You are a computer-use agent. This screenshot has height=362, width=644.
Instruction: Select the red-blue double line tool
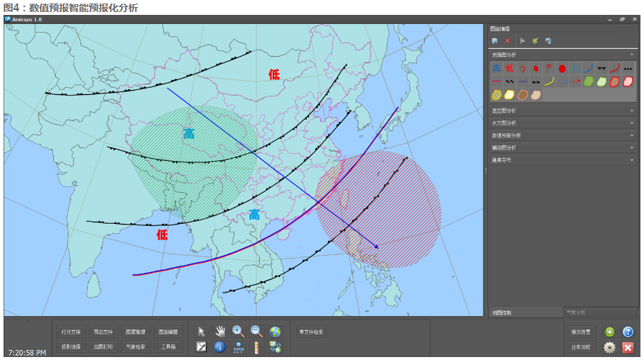[497, 81]
